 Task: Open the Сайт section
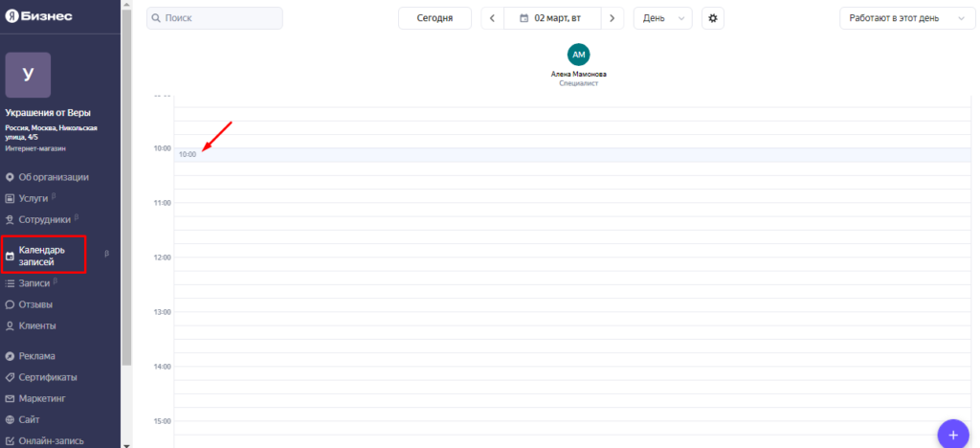point(30,419)
